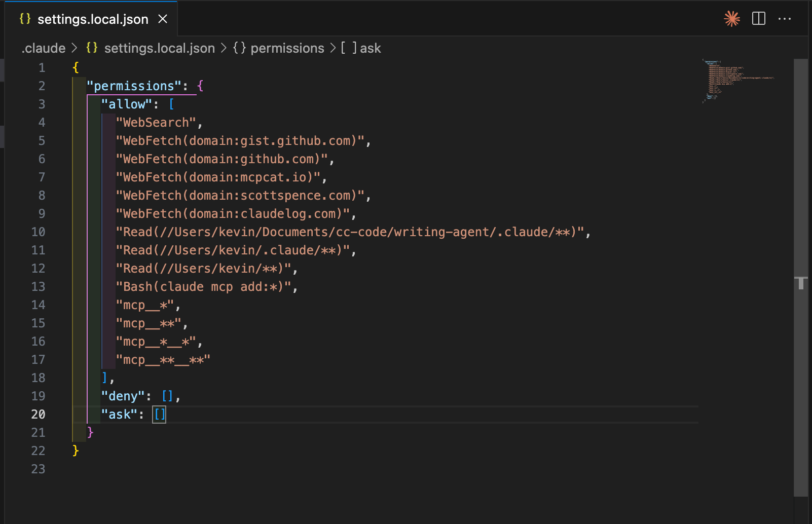Viewport: 812px width, 524px height.
Task: Click line number 10 in the gutter
Action: [38, 232]
